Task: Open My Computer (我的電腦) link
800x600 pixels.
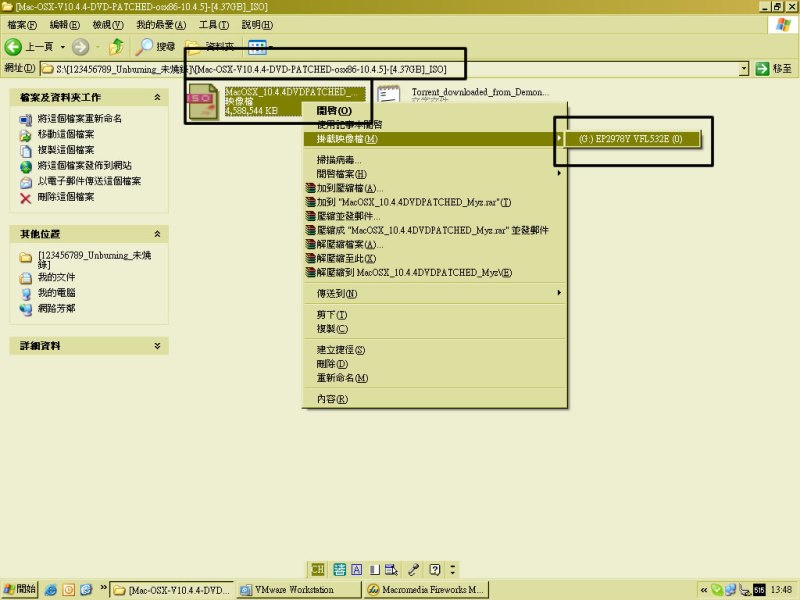Action: (56, 293)
